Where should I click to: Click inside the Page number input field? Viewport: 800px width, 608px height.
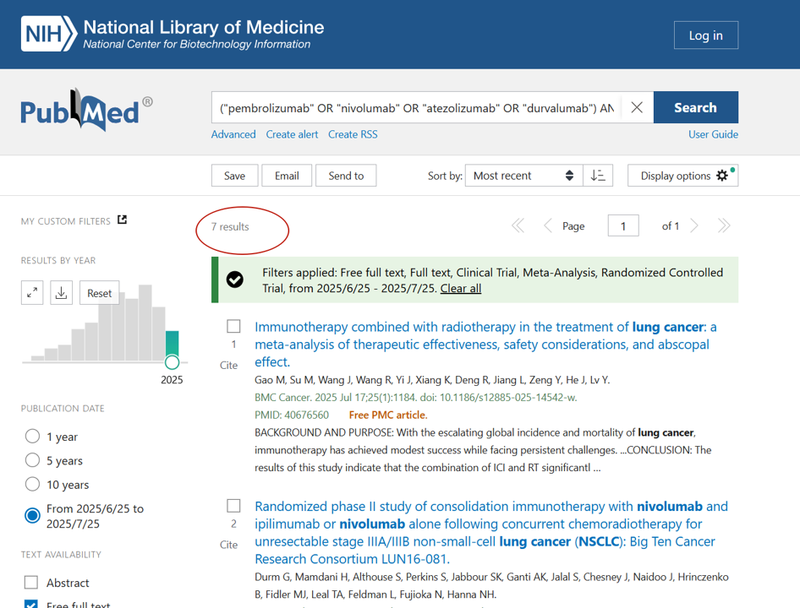pyautogui.click(x=623, y=226)
